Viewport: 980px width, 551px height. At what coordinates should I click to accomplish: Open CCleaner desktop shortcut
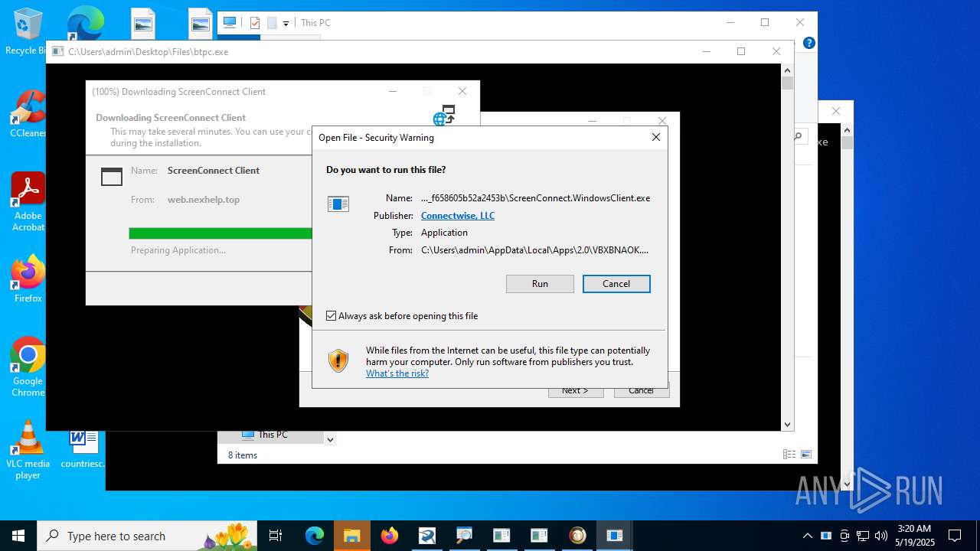tap(28, 114)
